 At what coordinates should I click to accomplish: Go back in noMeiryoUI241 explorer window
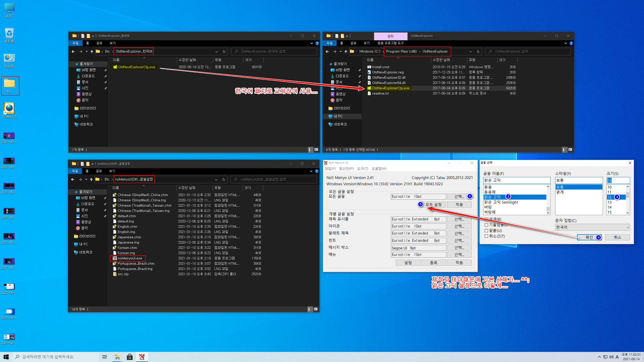[x=73, y=179]
